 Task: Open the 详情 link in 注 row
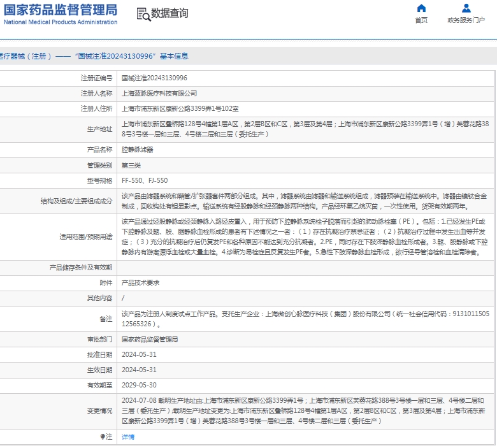[x=128, y=437]
